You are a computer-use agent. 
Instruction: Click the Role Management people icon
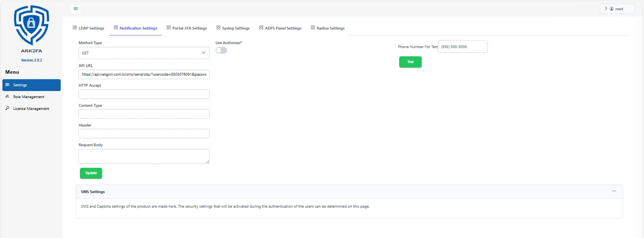tap(7, 97)
